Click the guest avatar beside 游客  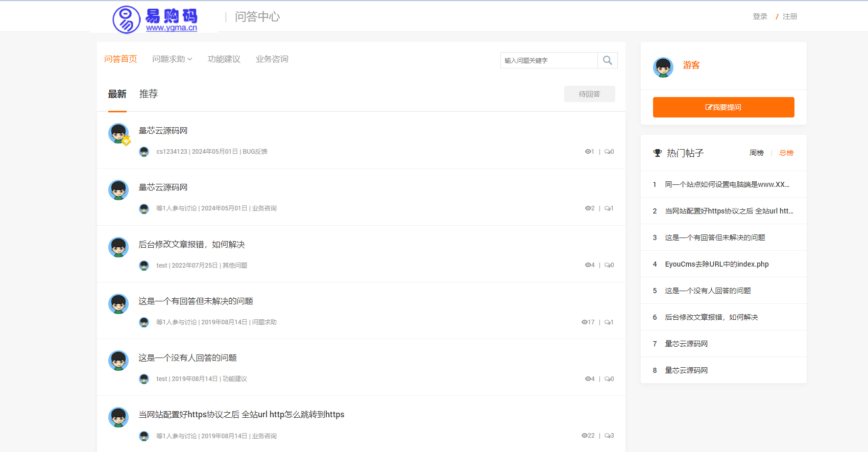pos(663,67)
